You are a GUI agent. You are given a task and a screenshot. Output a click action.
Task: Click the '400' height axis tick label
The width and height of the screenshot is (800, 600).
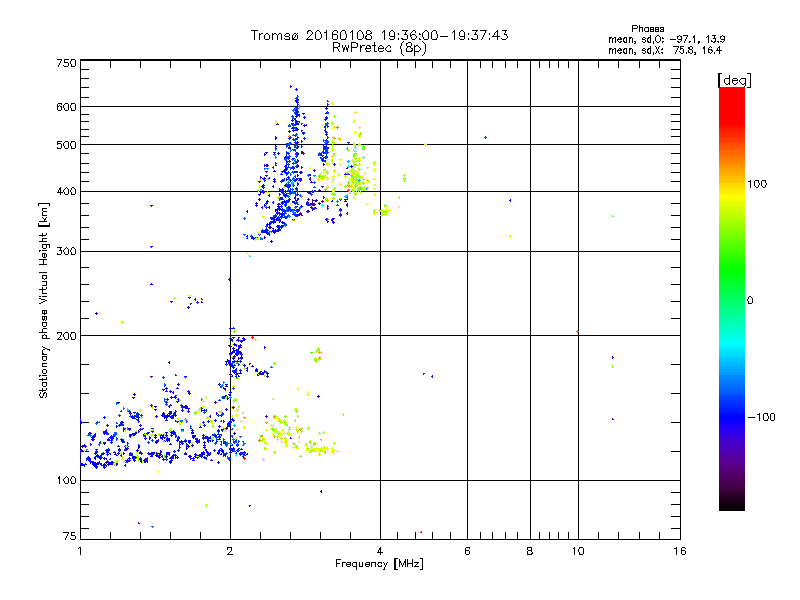[66, 192]
